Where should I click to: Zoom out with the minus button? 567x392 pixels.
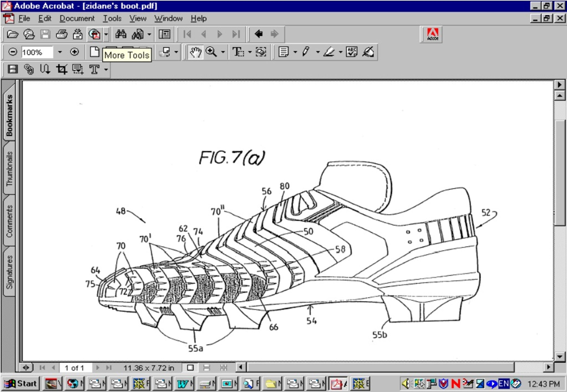click(13, 52)
